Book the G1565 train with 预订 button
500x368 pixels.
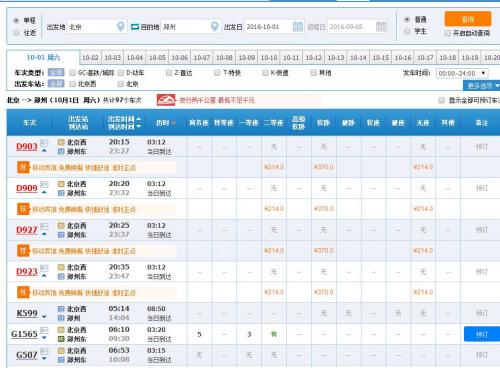[x=482, y=334]
